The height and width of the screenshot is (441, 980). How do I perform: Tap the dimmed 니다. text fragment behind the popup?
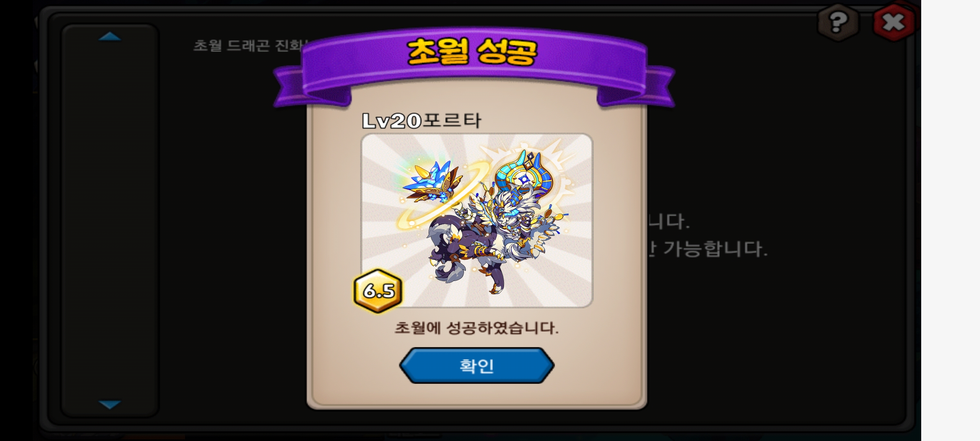(x=669, y=221)
